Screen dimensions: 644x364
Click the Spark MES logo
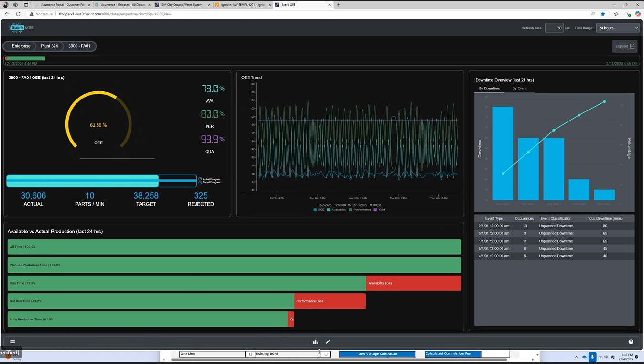(21, 28)
